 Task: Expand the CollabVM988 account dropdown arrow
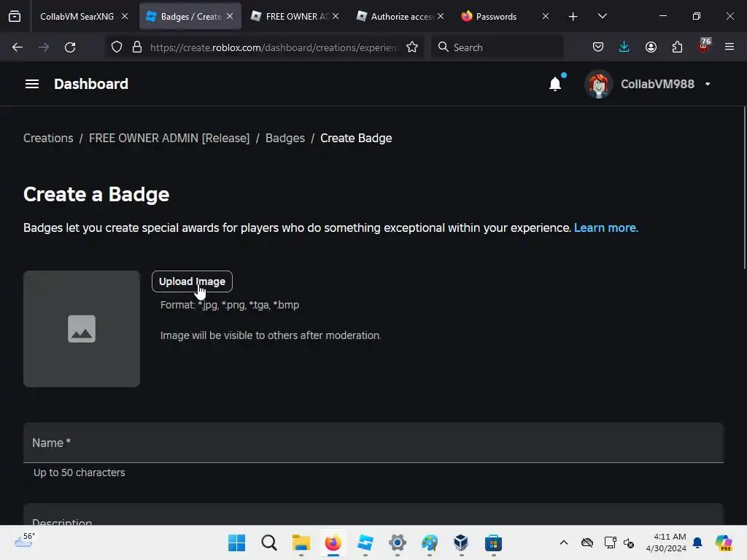pyautogui.click(x=708, y=85)
